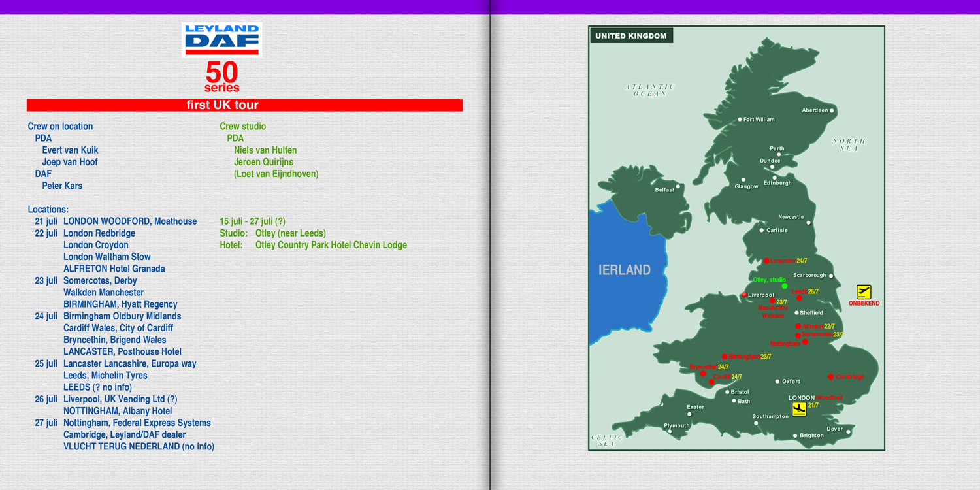Click the 'Leeds, Michelin Tyres' list entry
The image size is (980, 490).
(x=105, y=376)
